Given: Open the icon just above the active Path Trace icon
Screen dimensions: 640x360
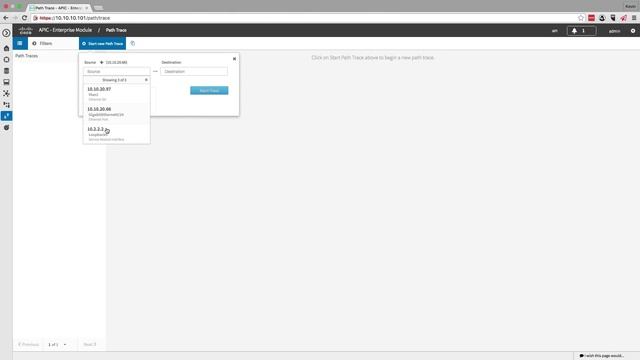Looking at the screenshot, I should coord(6,105).
